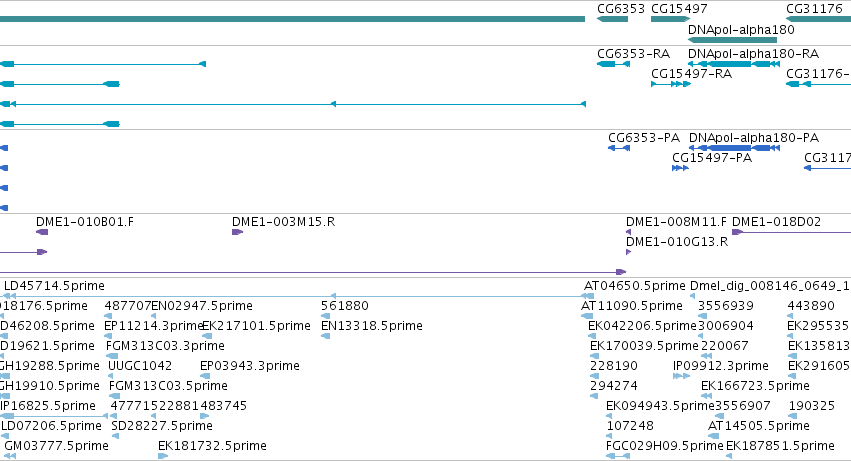
Task: Click EST GM03777.5prime
Action: tap(56, 446)
